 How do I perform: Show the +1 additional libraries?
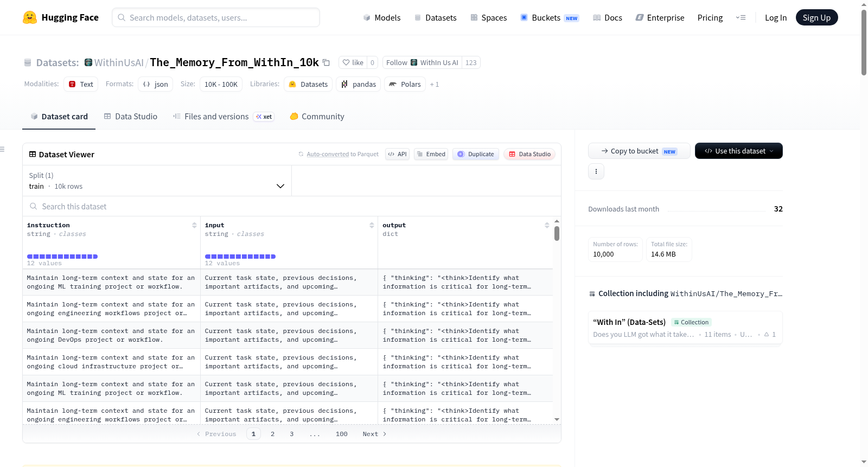pos(435,84)
